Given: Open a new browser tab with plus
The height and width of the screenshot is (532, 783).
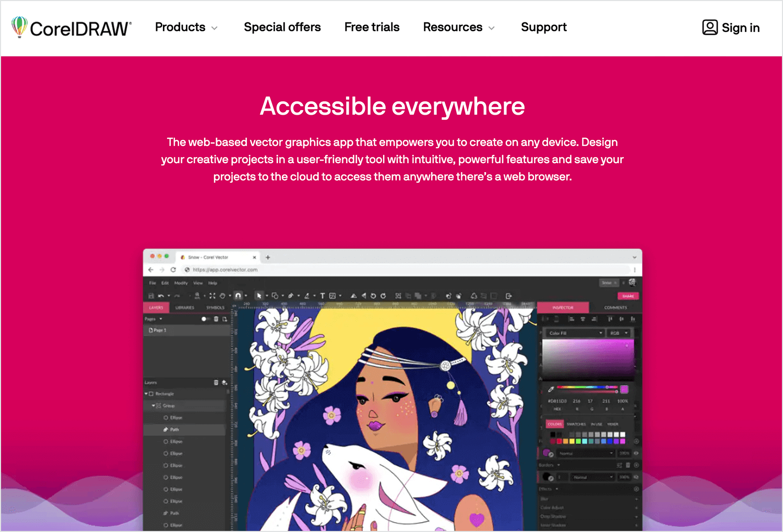Looking at the screenshot, I should pyautogui.click(x=268, y=257).
